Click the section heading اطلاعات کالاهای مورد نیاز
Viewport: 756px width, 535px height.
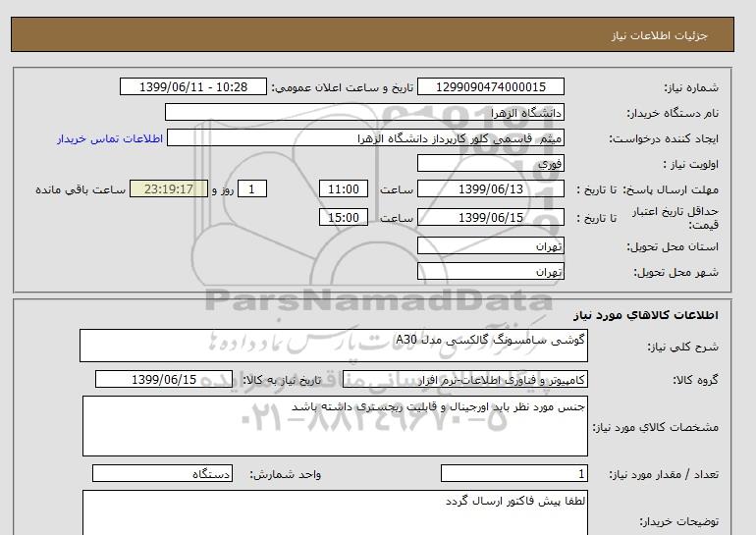[x=646, y=315]
